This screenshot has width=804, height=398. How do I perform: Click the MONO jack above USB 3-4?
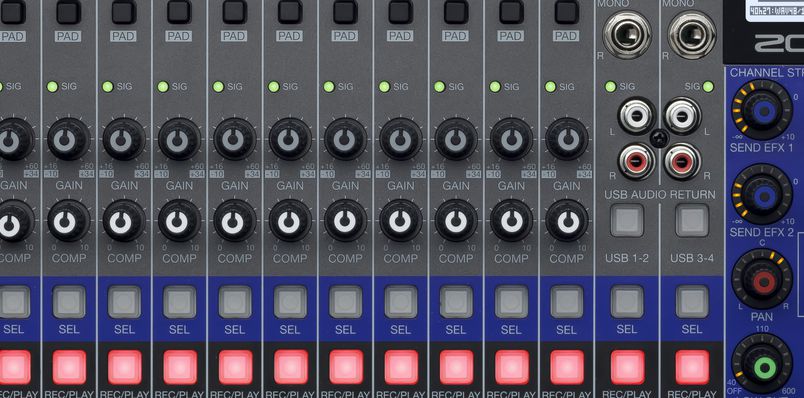tap(692, 34)
